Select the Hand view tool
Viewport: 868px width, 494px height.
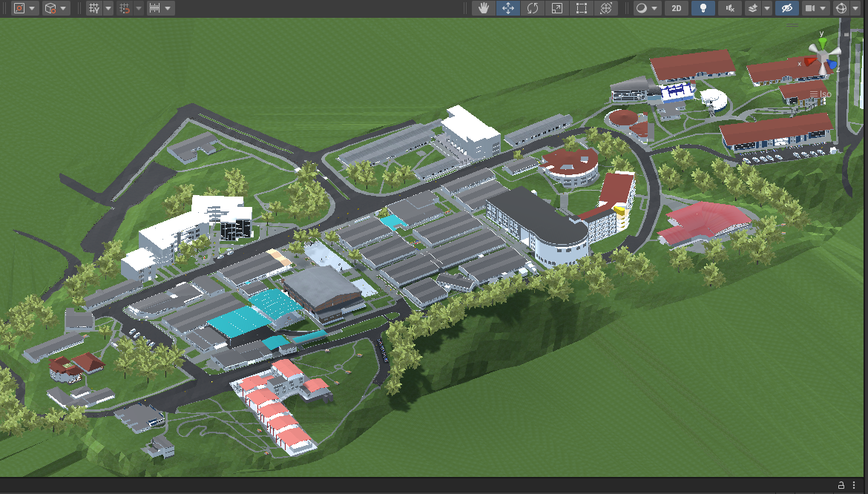point(484,8)
